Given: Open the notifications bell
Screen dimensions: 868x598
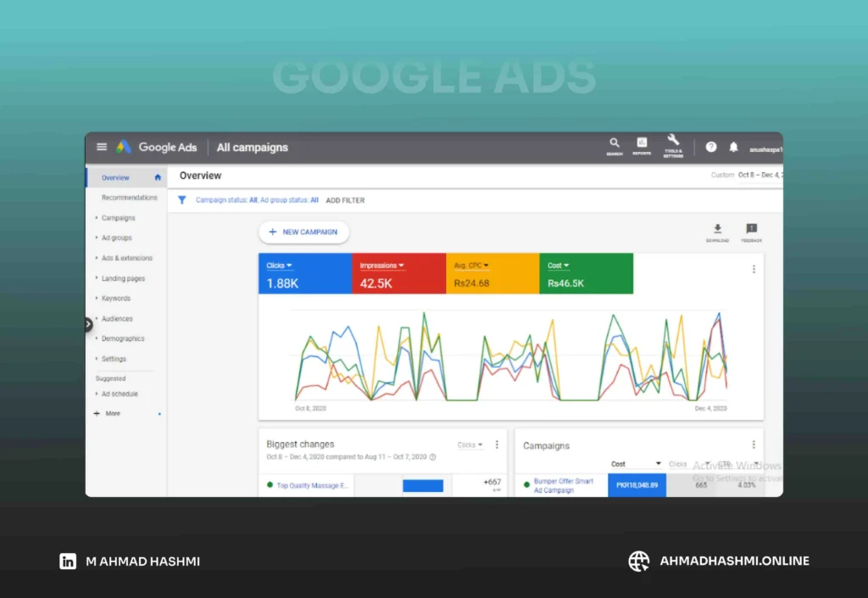Looking at the screenshot, I should pyautogui.click(x=734, y=147).
